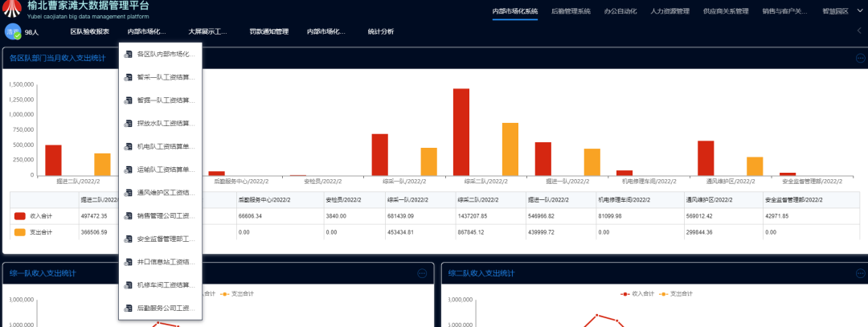
Task: Switch to 后勤管理系统 tab
Action: [x=571, y=11]
